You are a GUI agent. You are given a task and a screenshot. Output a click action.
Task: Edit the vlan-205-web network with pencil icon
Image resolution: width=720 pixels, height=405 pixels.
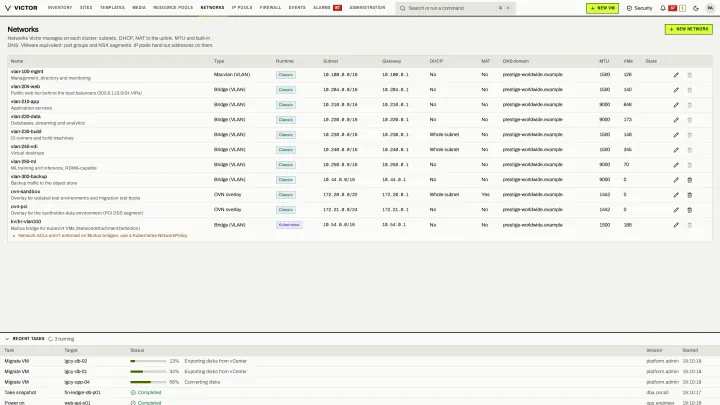[676, 90]
